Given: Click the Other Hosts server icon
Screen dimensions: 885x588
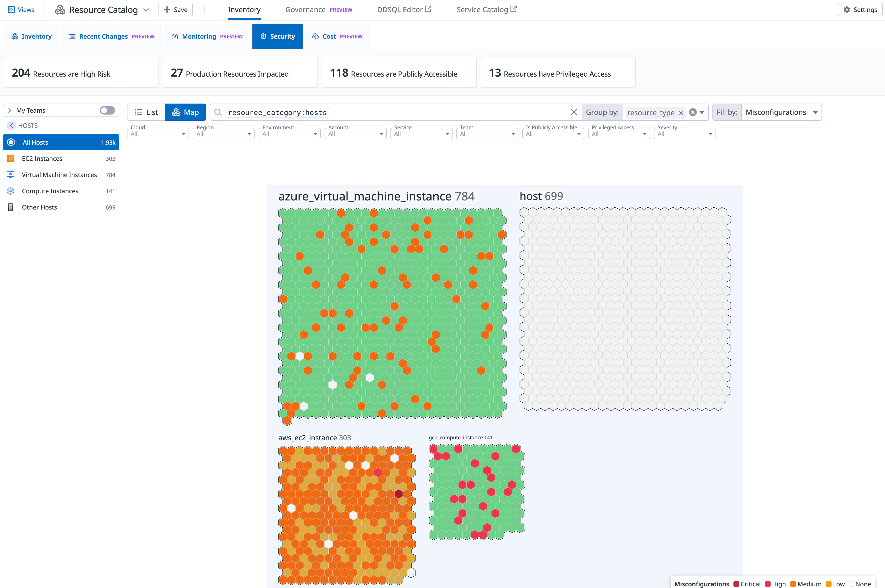Looking at the screenshot, I should [11, 207].
